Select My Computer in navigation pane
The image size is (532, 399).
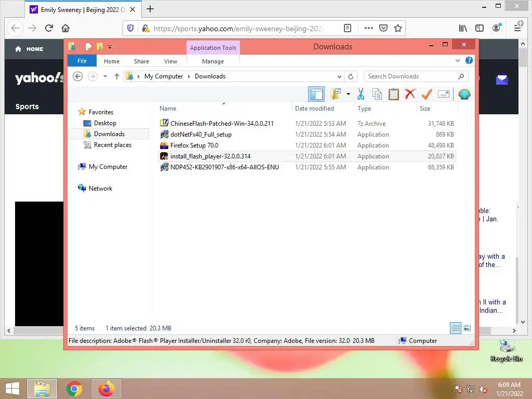[108, 167]
